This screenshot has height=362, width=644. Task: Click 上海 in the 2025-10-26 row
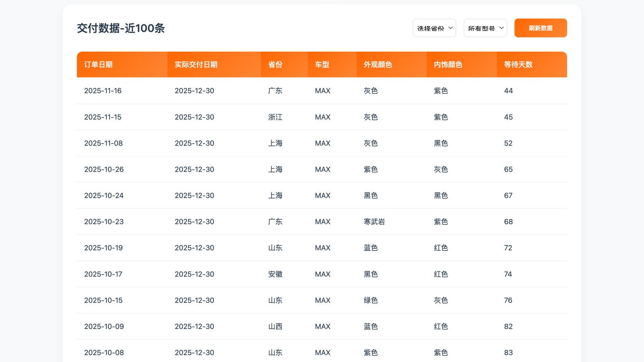[x=275, y=169]
